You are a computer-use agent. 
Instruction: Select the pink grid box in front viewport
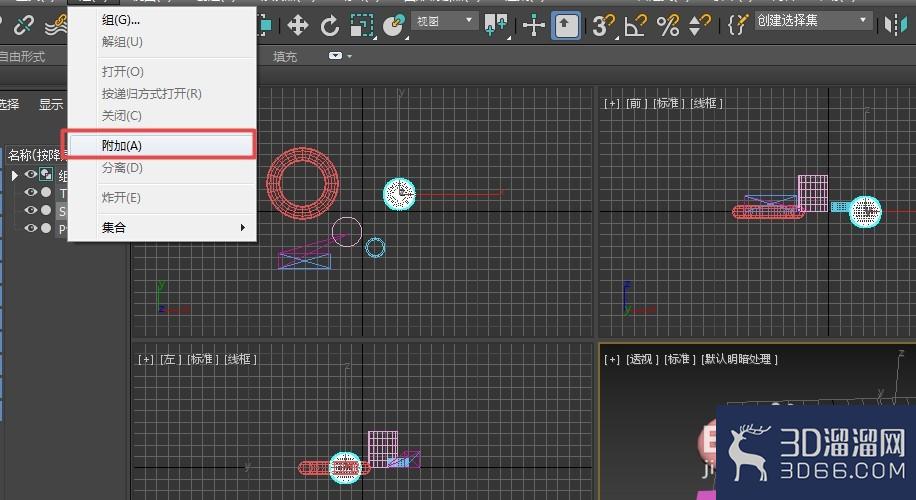(813, 193)
